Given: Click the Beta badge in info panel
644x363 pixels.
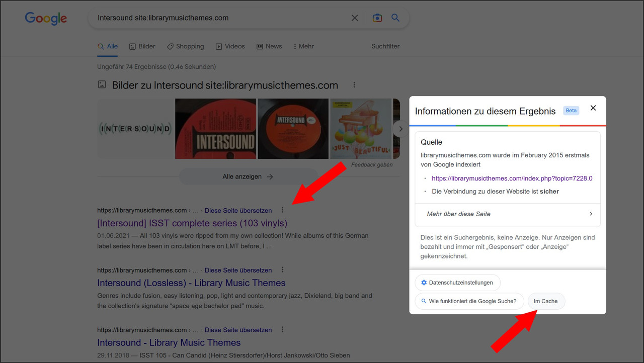Looking at the screenshot, I should coord(571,111).
